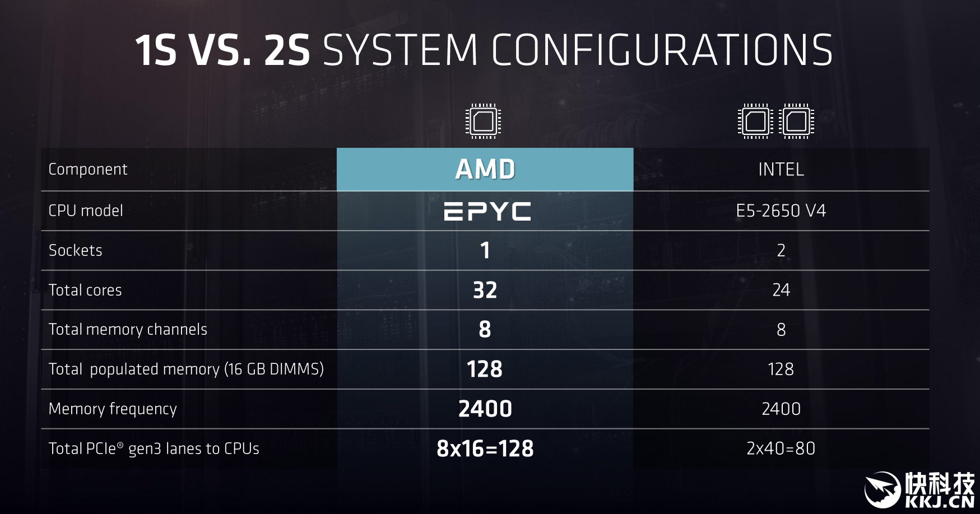Select AMD's total cores value 32
Viewport: 980px width, 514px height.
point(485,290)
